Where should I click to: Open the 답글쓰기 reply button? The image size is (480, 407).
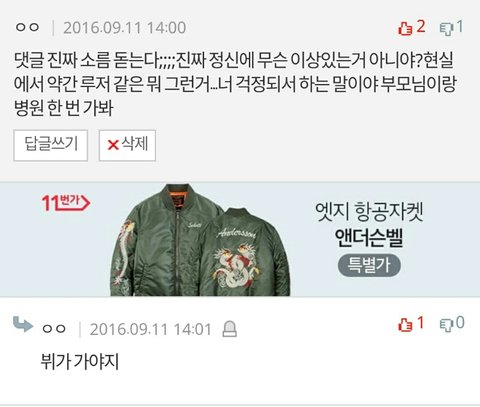coord(51,145)
